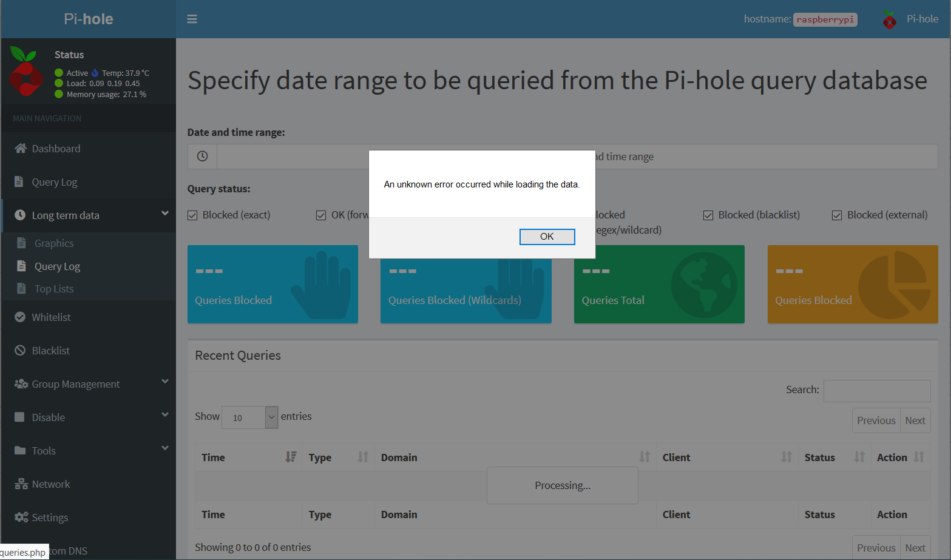The height and width of the screenshot is (560, 951).
Task: Dismiss the error dialog with OK
Action: point(547,237)
